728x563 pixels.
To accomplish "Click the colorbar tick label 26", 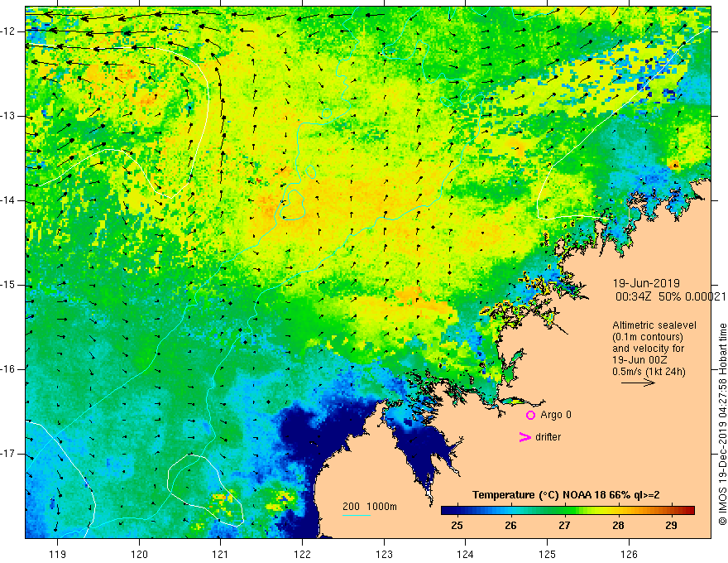I will 510,526.
